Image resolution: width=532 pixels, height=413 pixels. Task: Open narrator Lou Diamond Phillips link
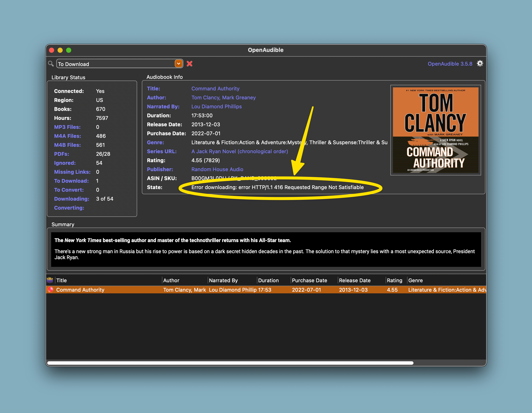(216, 106)
